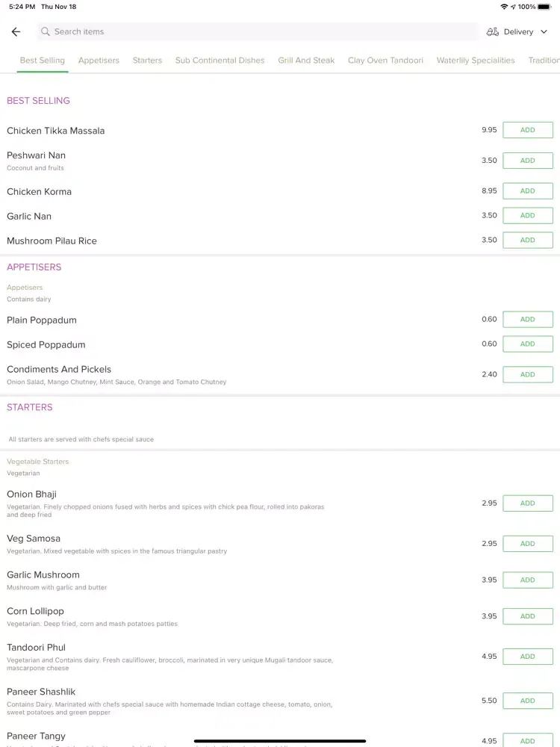Tap the delivery scooter icon
Viewport: 560px width, 747px height.
tap(492, 32)
